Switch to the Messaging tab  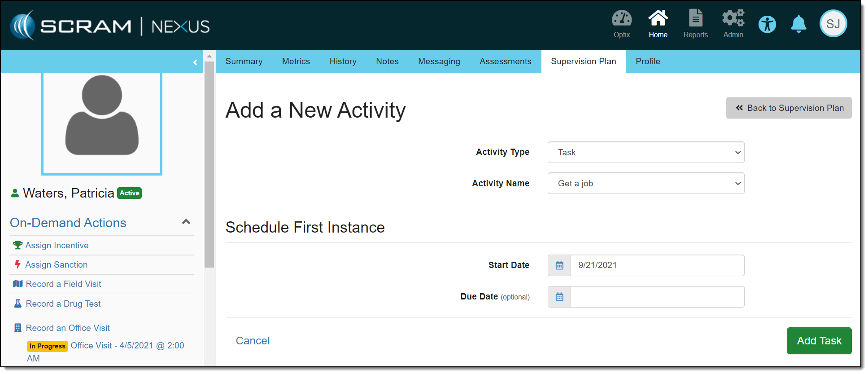[439, 62]
